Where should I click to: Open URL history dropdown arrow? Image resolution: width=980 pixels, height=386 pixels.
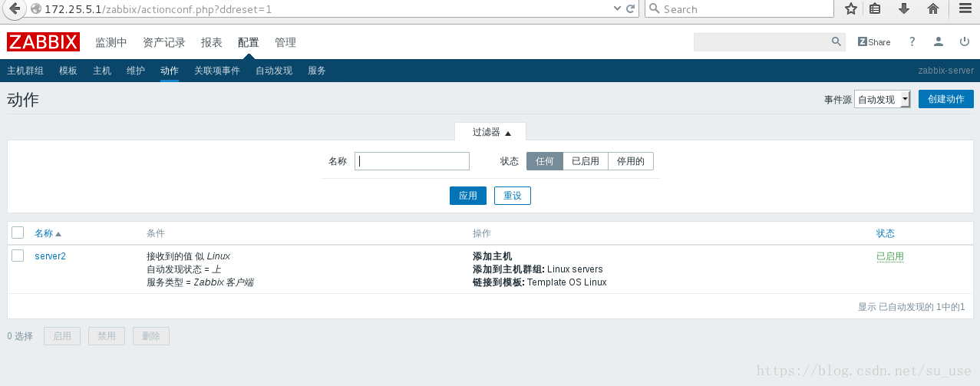617,9
